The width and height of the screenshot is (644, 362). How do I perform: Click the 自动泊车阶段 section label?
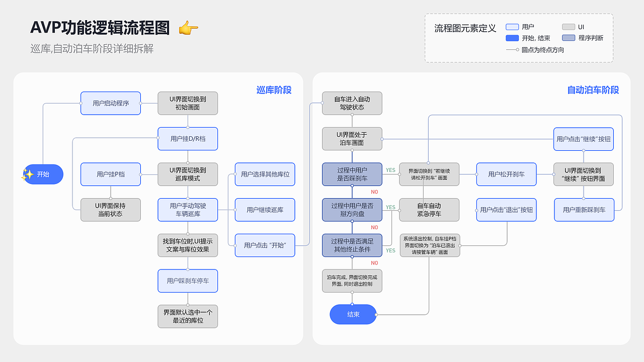pyautogui.click(x=594, y=90)
